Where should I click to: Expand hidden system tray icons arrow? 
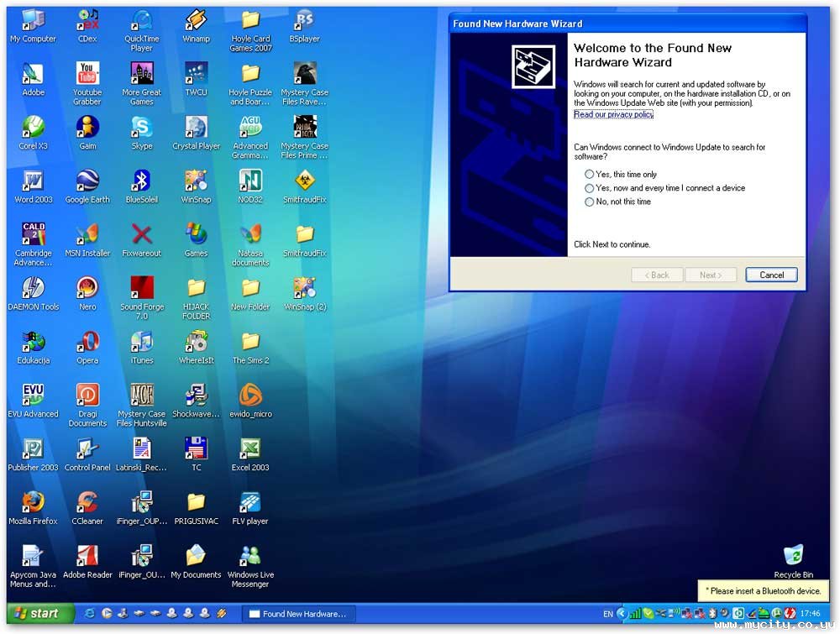click(x=622, y=614)
